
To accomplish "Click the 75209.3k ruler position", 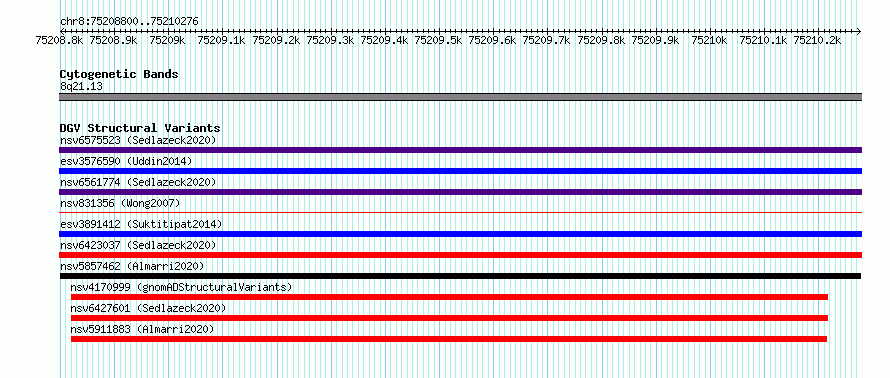I will coord(330,40).
